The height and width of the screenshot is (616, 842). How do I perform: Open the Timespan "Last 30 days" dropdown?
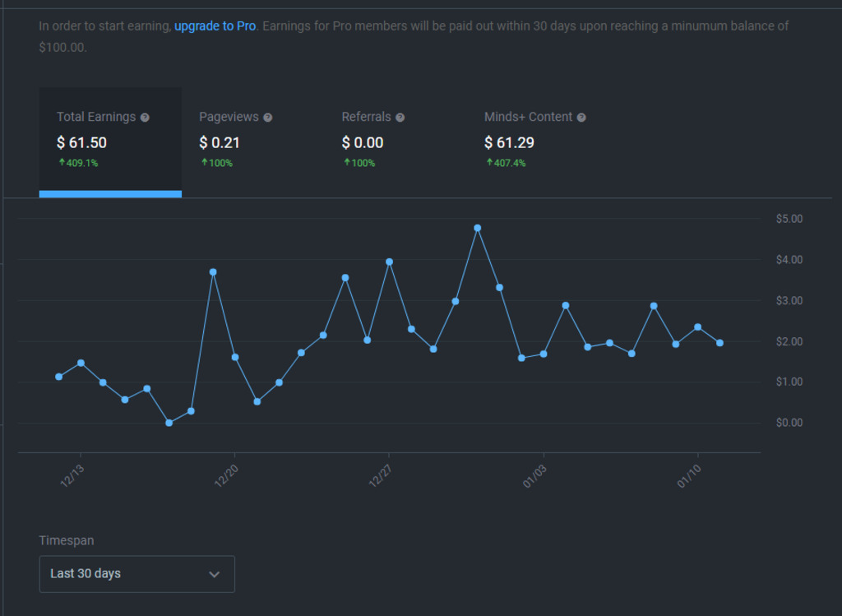click(x=136, y=574)
